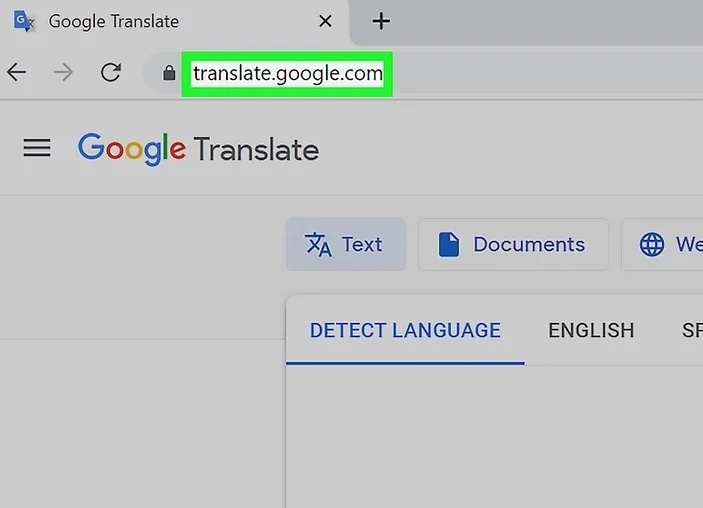The image size is (703, 508).
Task: Select the DETECT LANGUAGE source tab
Action: [405, 330]
